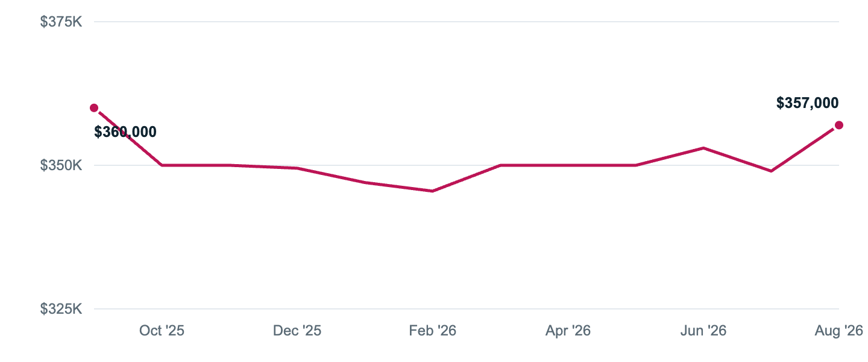Click the $375K y-axis label
This screenshot has height=362, width=868.
61,22
